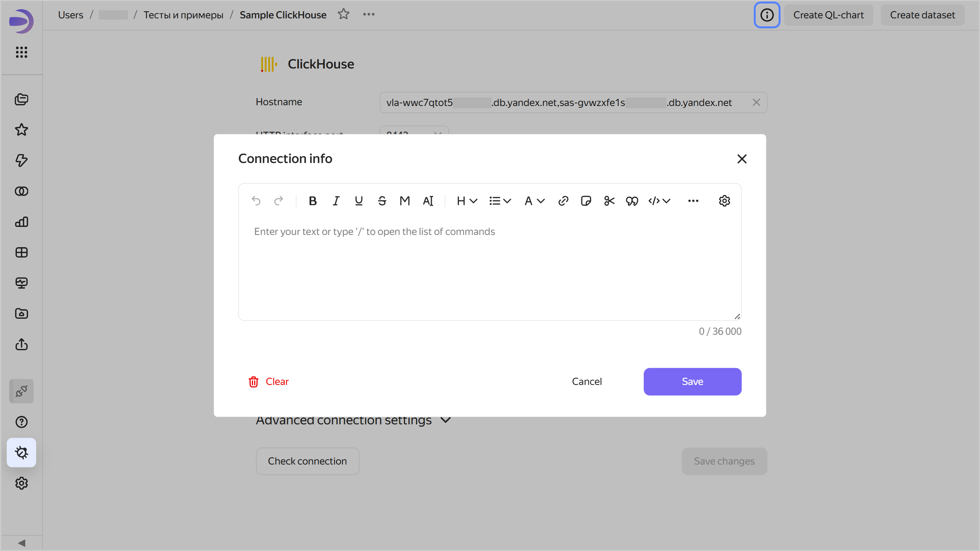Clear the connection info text
Viewport: 980px width, 551px height.
pyautogui.click(x=269, y=381)
